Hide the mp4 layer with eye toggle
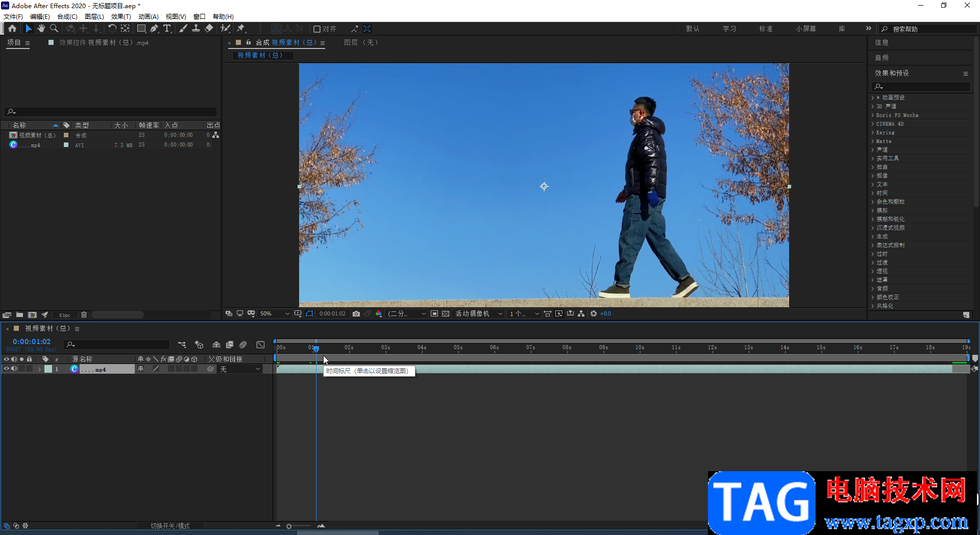Viewport: 980px width, 535px height. pos(7,369)
